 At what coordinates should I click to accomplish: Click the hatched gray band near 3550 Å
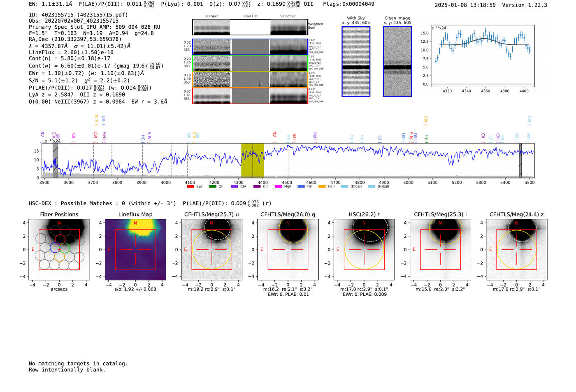click(55, 160)
